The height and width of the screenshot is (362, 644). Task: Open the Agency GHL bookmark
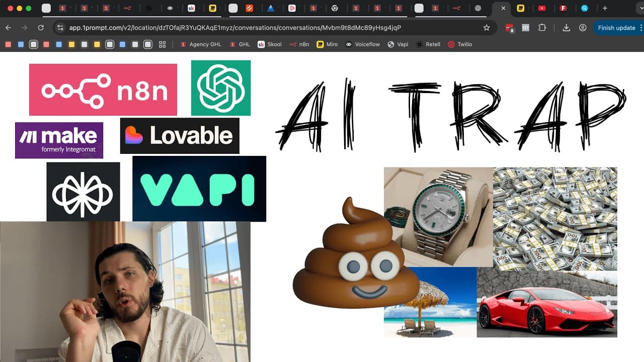point(201,44)
